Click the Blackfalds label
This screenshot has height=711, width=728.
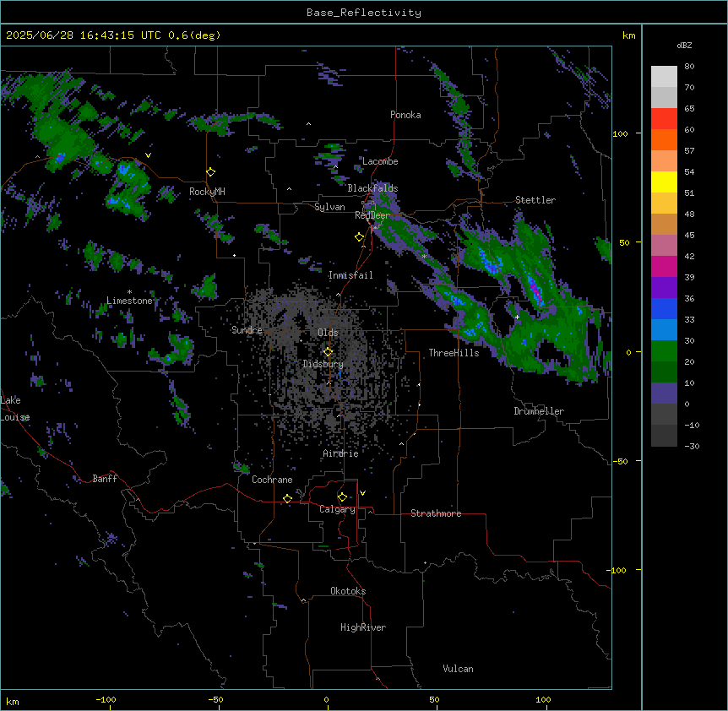click(x=372, y=188)
